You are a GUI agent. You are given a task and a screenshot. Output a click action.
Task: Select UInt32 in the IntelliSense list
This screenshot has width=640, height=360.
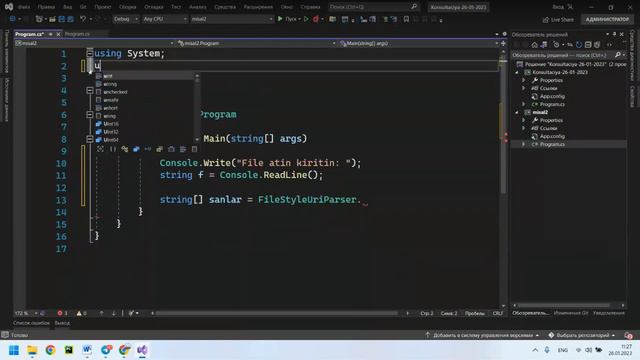click(111, 132)
